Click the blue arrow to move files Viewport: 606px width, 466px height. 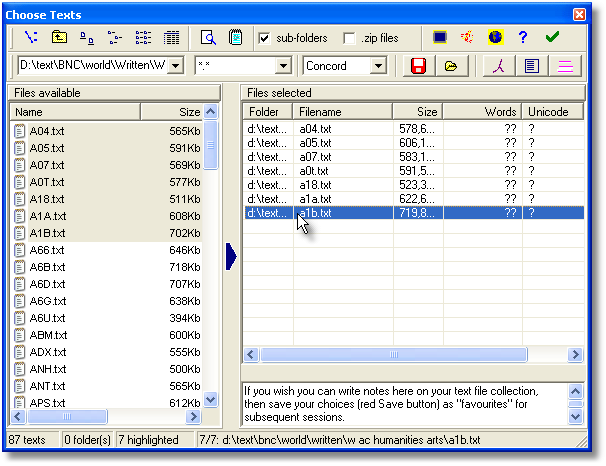(x=232, y=257)
